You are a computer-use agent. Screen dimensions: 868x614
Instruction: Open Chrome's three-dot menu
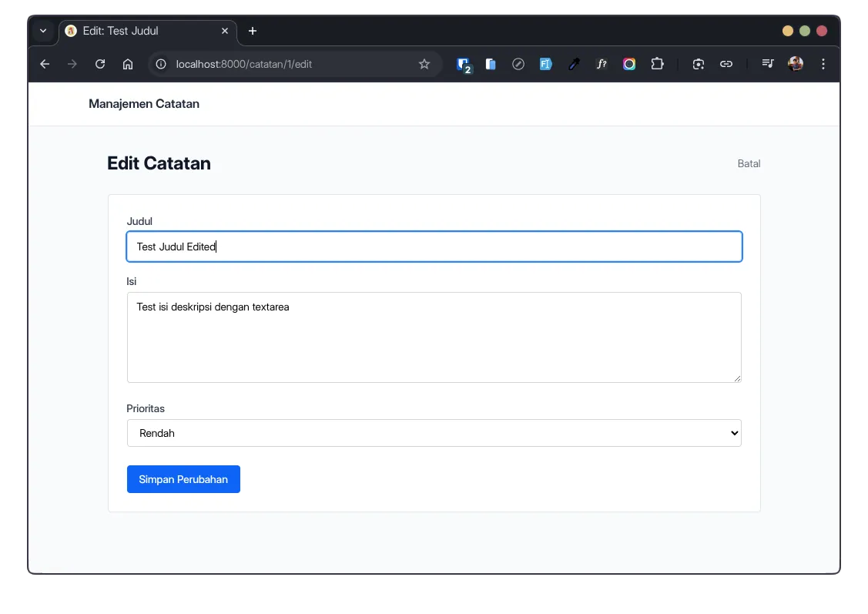[823, 64]
